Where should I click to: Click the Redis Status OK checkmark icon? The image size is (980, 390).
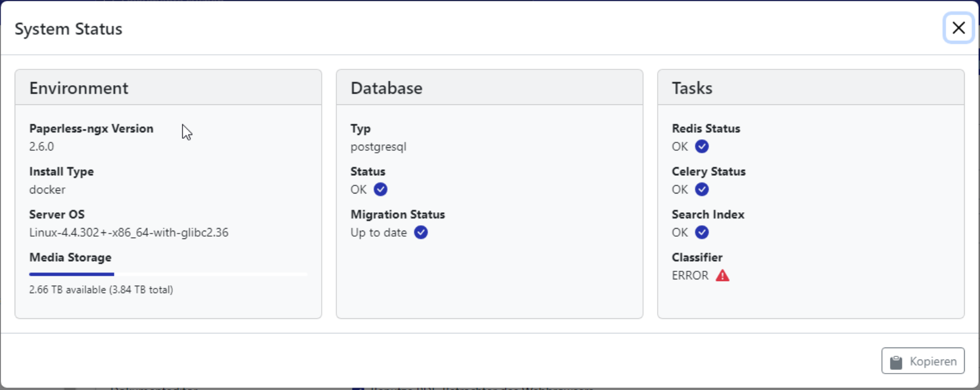701,147
